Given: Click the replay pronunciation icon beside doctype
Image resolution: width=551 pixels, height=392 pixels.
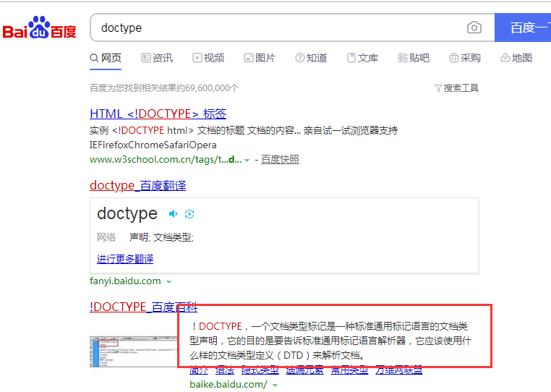Looking at the screenshot, I should (189, 214).
